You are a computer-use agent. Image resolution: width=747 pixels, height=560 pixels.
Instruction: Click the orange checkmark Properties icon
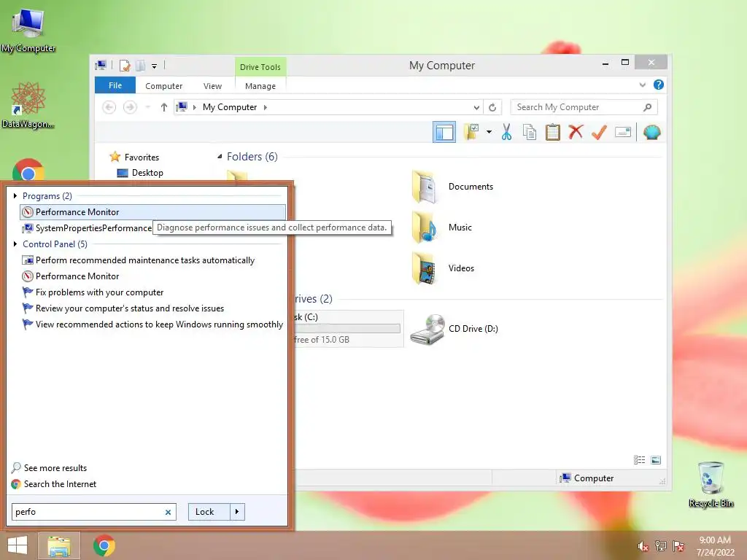599,132
